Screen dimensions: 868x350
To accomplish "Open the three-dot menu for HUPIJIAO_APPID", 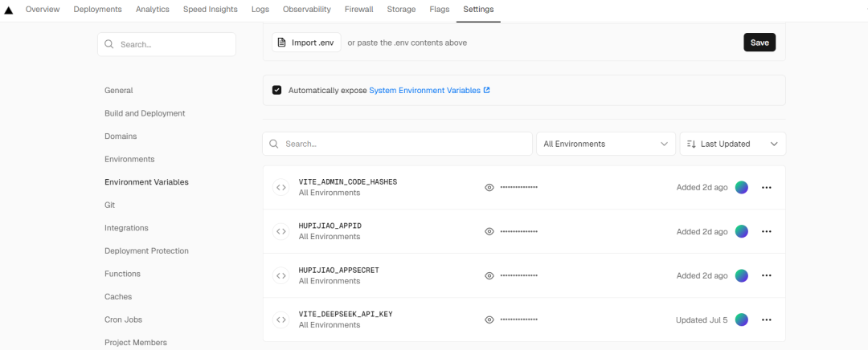I will click(767, 232).
